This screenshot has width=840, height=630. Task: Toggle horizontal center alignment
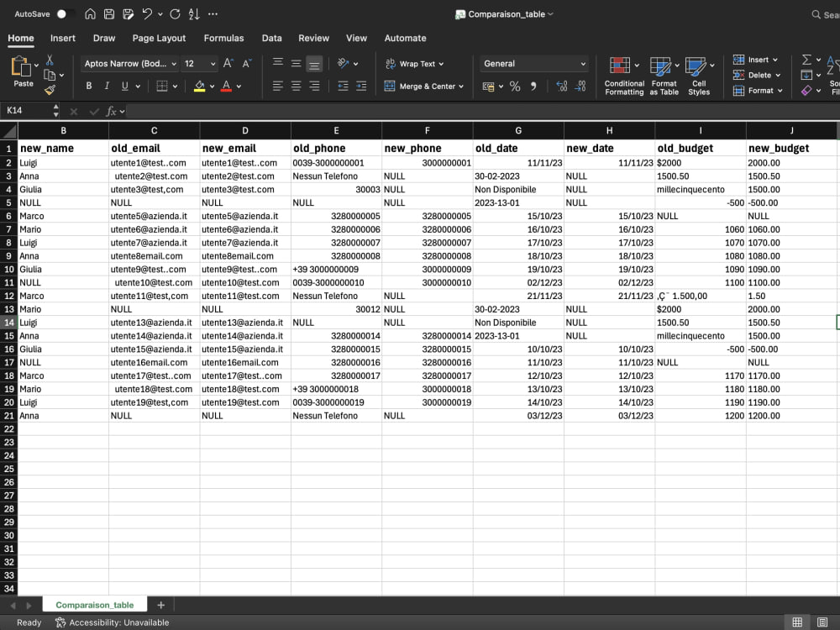pos(296,86)
